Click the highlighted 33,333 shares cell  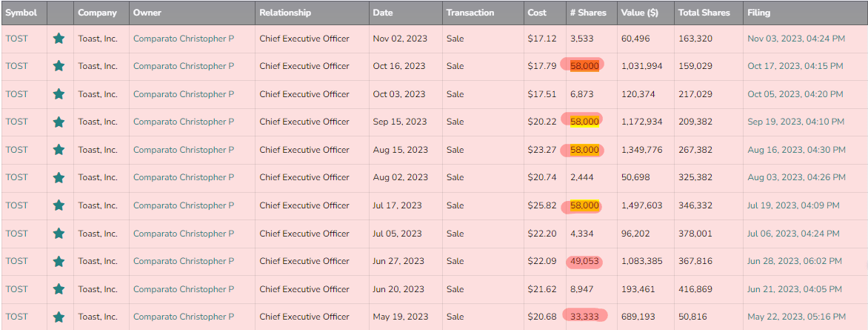[x=584, y=317]
